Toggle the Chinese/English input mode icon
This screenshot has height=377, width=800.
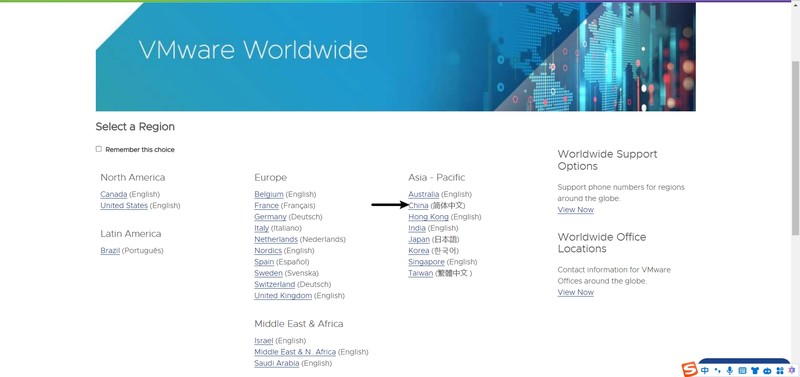coord(705,370)
